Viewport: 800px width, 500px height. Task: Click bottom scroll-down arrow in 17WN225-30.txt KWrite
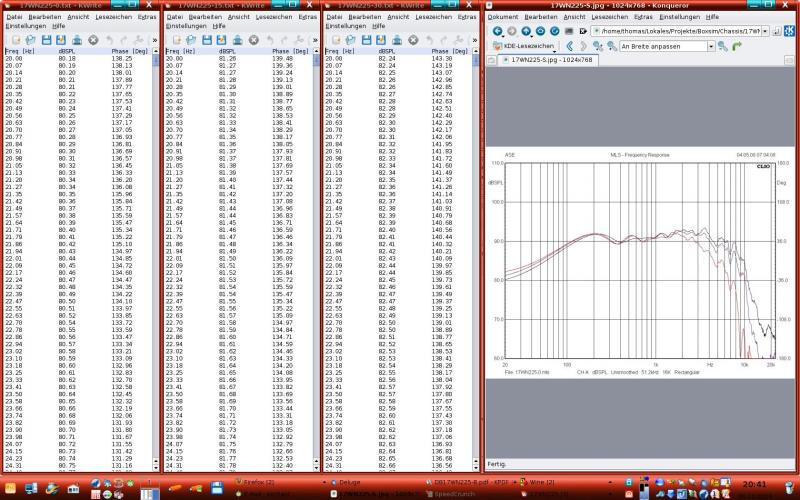[476, 467]
